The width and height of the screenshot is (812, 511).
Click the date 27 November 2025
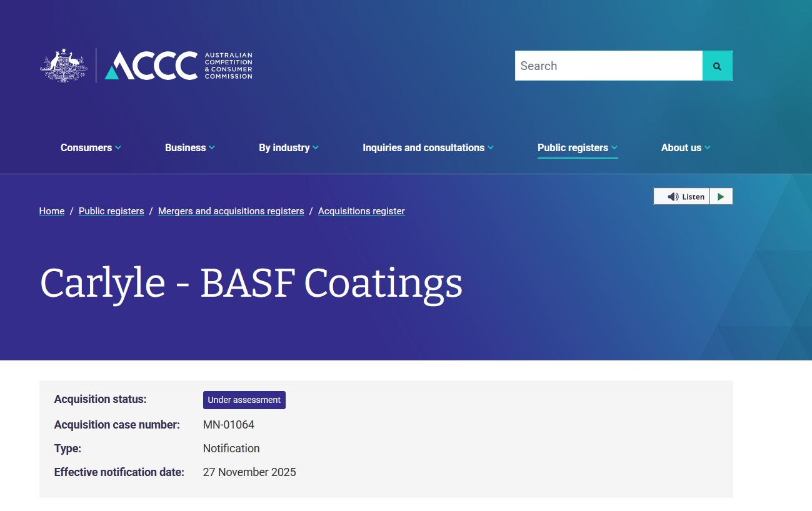tap(249, 472)
